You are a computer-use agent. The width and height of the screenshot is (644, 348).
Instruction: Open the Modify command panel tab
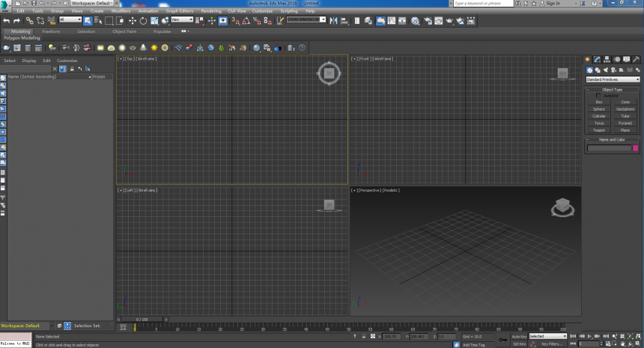tap(597, 60)
